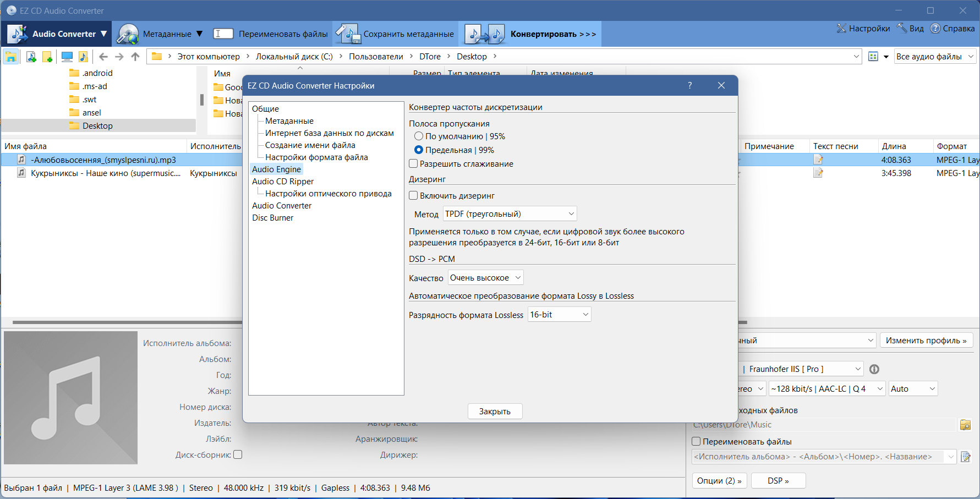Open Disc Burner settings section
The image size is (980, 499).
pyautogui.click(x=273, y=218)
